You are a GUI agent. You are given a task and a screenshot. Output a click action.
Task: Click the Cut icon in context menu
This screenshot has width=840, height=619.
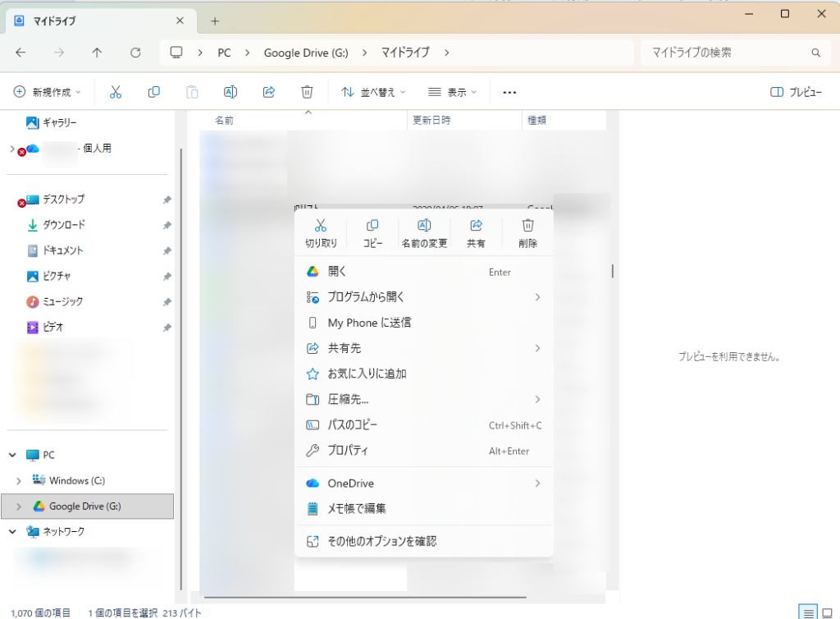click(321, 226)
